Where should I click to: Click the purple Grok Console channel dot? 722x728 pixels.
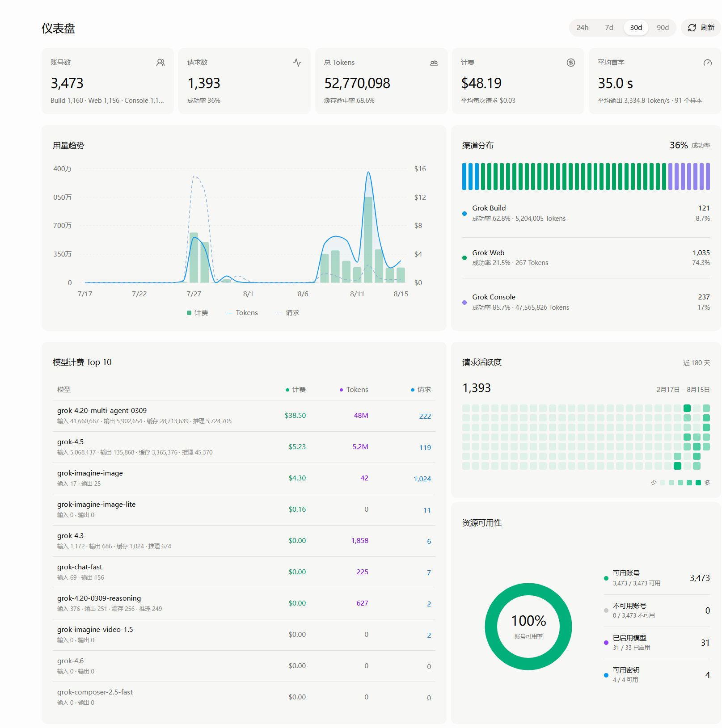point(464,303)
